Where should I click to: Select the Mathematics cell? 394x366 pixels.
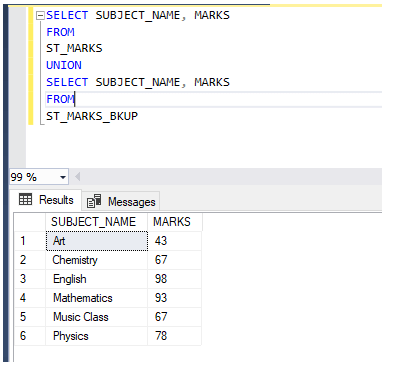pyautogui.click(x=97, y=298)
